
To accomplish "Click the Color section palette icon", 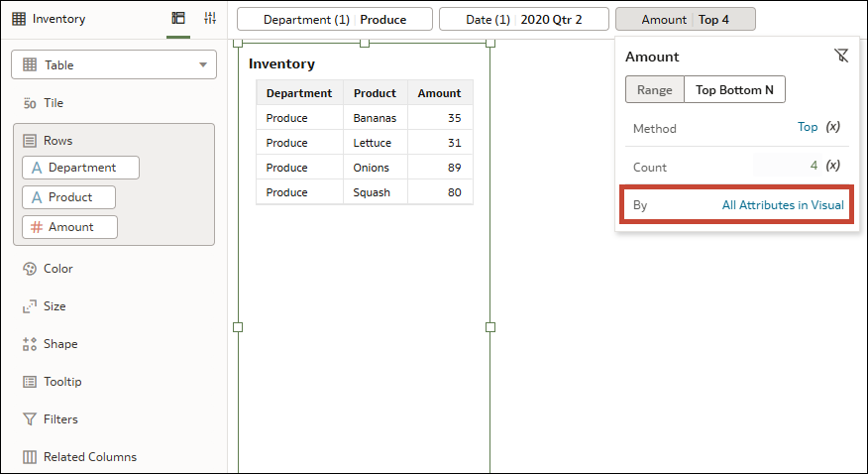I will pyautogui.click(x=30, y=269).
